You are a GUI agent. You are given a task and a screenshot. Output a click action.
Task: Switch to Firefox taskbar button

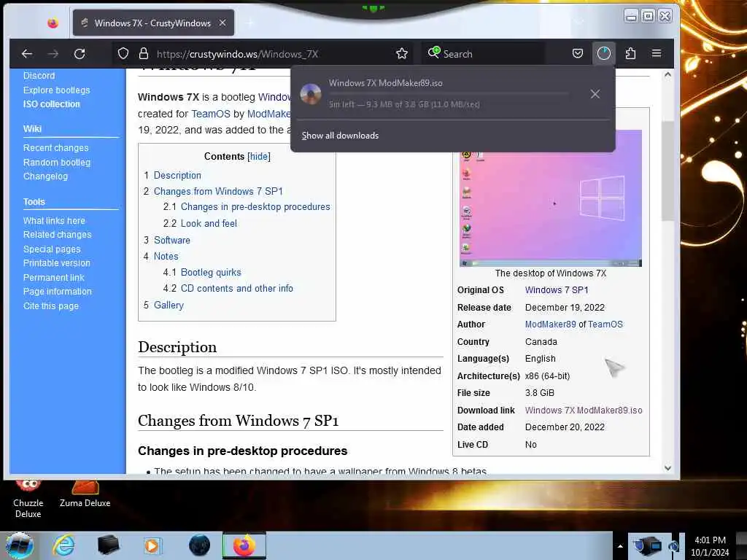pos(244,545)
